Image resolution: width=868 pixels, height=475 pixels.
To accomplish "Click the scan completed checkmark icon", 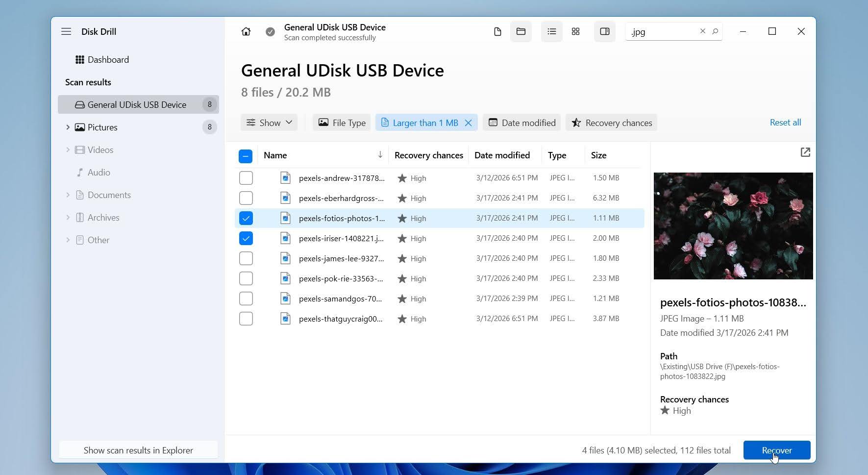I will point(270,32).
